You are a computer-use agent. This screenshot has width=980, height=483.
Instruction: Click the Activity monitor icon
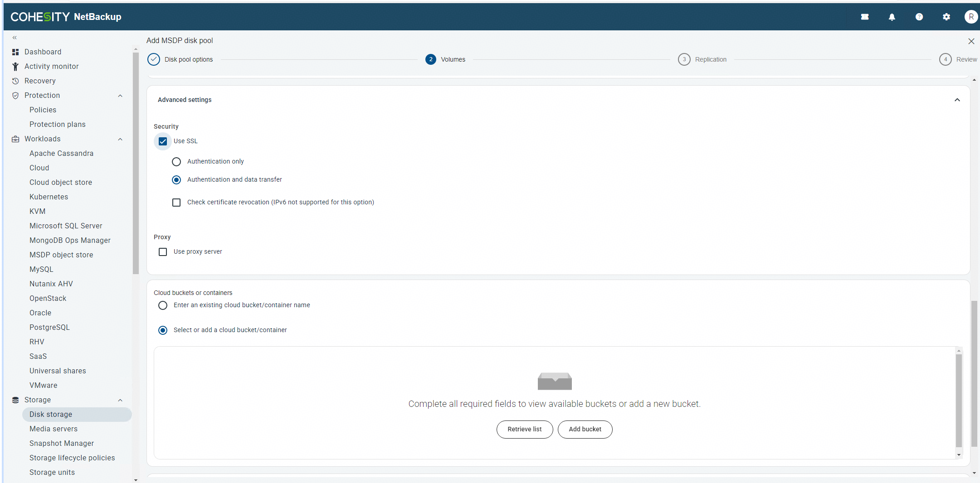click(x=15, y=67)
